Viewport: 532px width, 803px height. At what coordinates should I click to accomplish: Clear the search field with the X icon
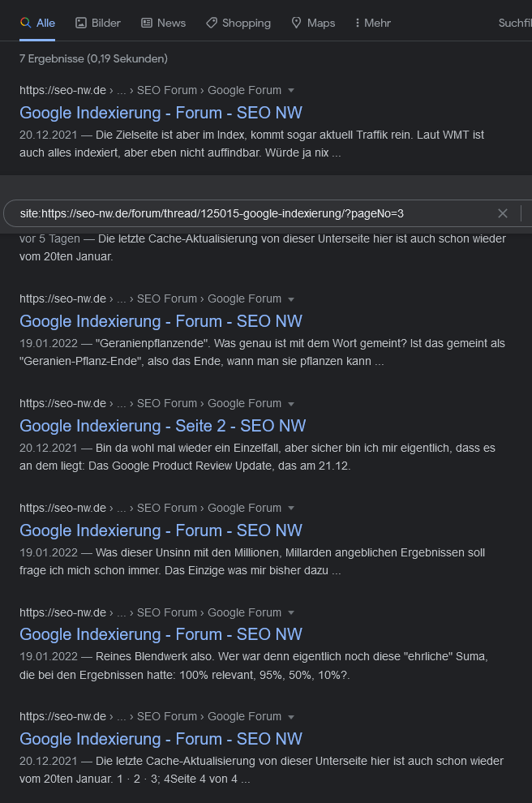click(x=503, y=213)
